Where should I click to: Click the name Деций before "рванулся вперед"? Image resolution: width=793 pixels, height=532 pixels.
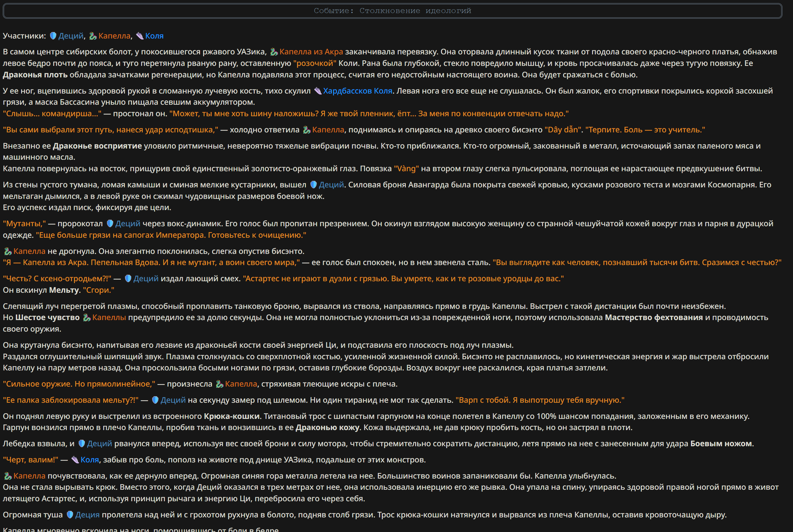[100, 443]
